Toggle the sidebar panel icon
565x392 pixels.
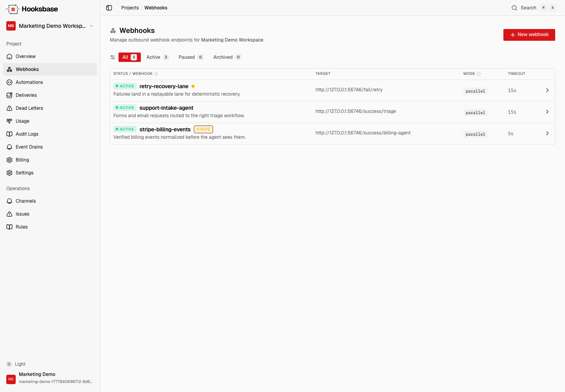(109, 8)
